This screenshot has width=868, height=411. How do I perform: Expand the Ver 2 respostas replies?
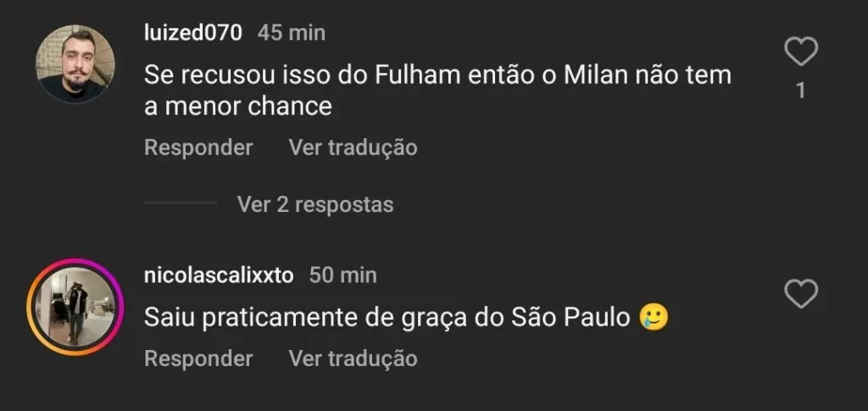(x=315, y=204)
